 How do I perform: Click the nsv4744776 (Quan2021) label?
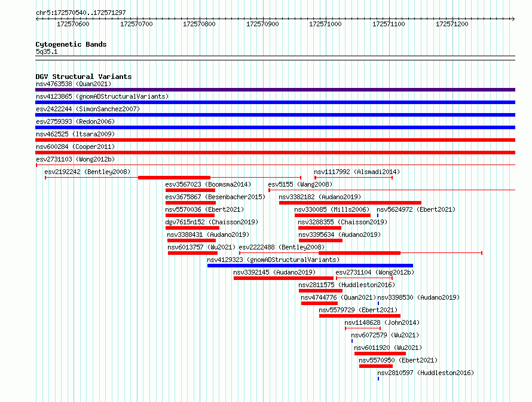coord(338,297)
